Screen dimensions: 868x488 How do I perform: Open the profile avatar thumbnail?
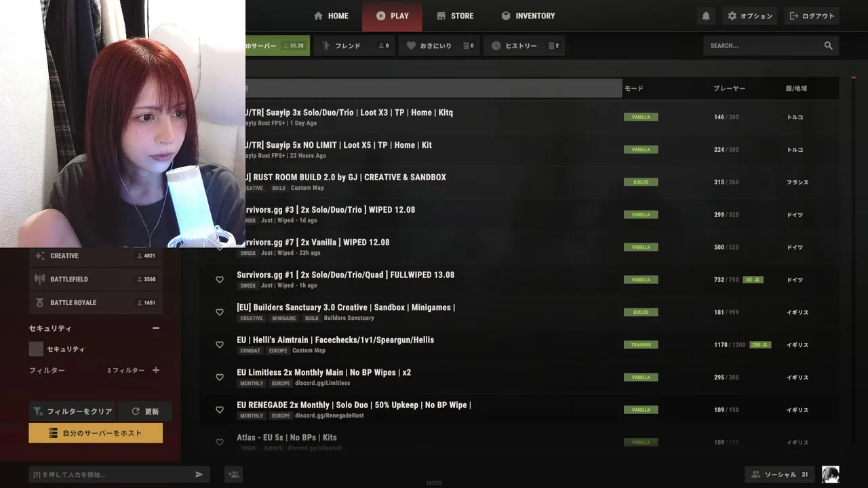coord(830,474)
